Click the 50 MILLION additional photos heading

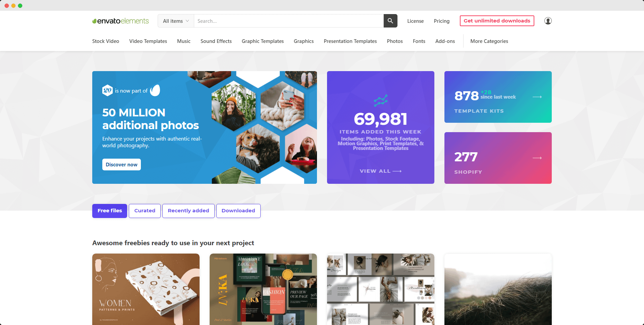(x=151, y=119)
